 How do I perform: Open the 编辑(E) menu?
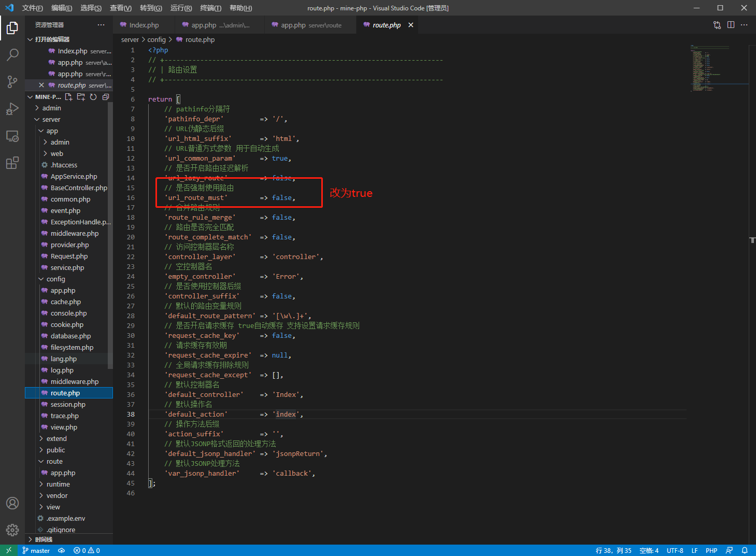(x=62, y=8)
